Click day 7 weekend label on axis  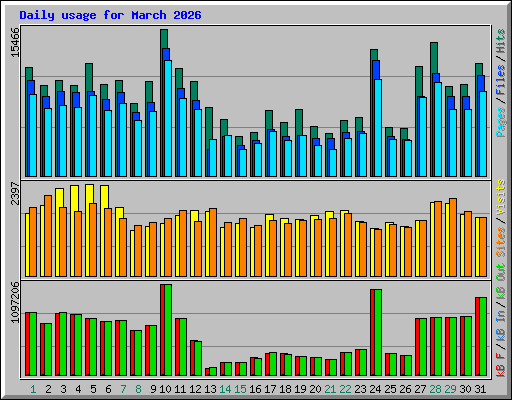(123, 389)
